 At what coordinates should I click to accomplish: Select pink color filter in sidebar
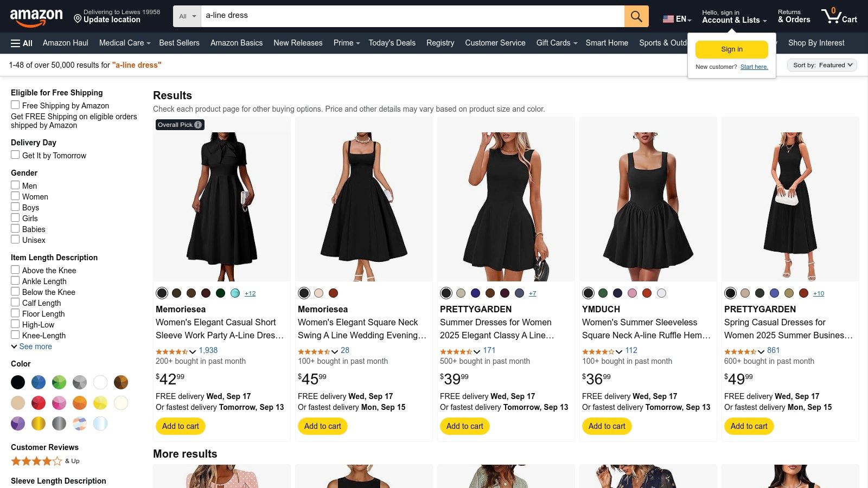click(59, 403)
